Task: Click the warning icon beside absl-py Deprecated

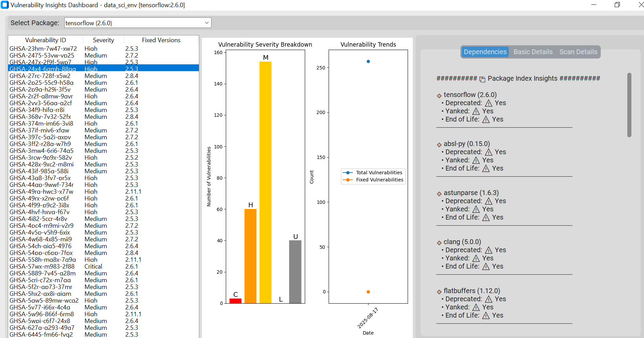Action: [489, 152]
